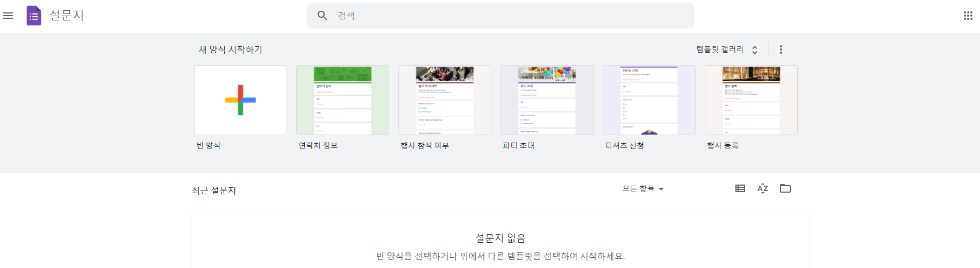Open the three-dot more options menu
The height and width of the screenshot is (268, 980).
click(x=781, y=50)
